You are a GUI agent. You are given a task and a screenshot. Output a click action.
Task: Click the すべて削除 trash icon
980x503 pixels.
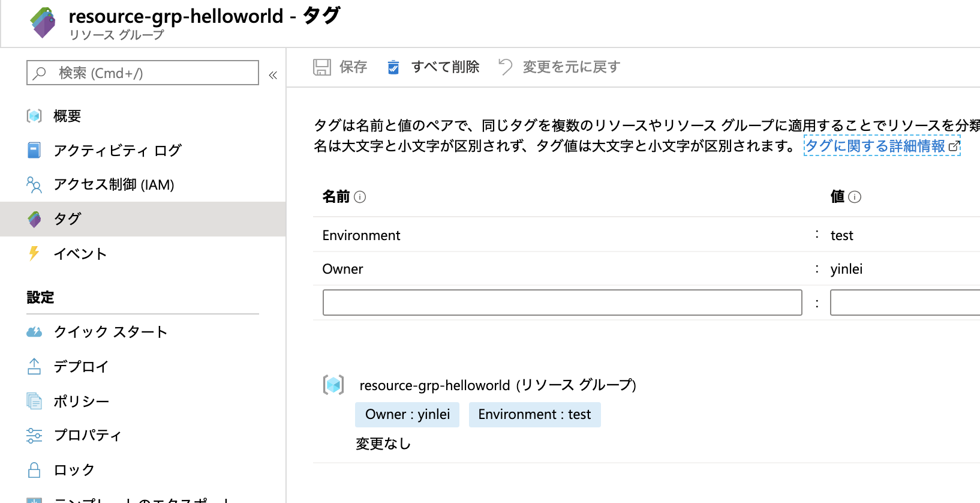tap(393, 67)
